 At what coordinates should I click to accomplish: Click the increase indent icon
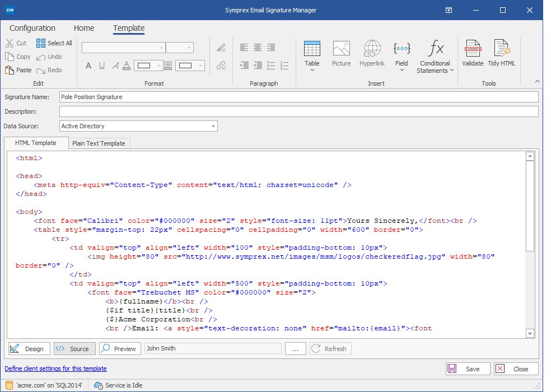(x=258, y=66)
